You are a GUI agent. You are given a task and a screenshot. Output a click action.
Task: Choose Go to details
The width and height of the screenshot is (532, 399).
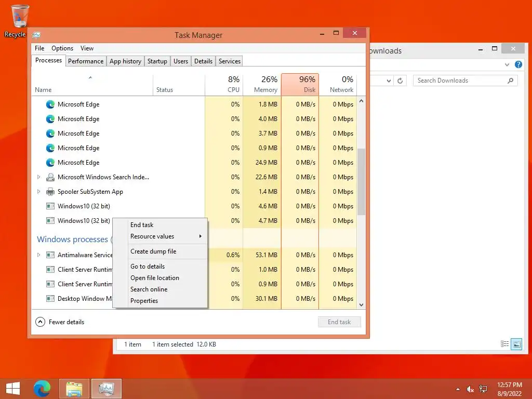pos(160,267)
